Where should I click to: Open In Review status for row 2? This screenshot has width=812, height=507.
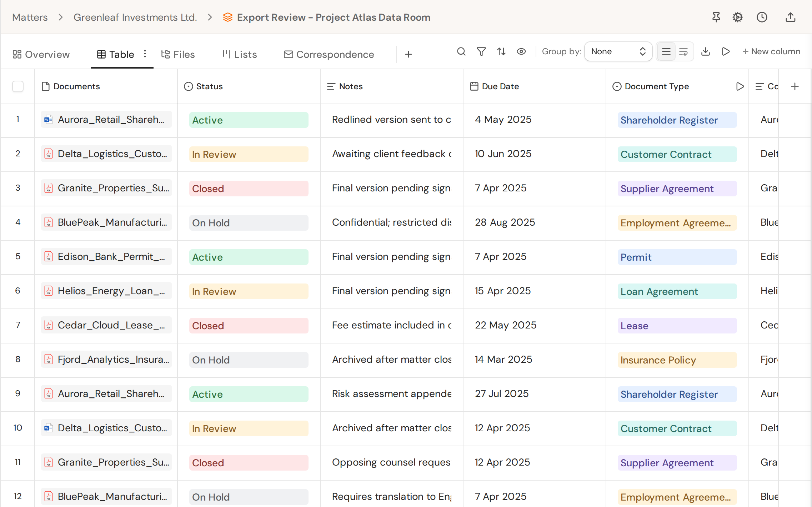point(249,154)
